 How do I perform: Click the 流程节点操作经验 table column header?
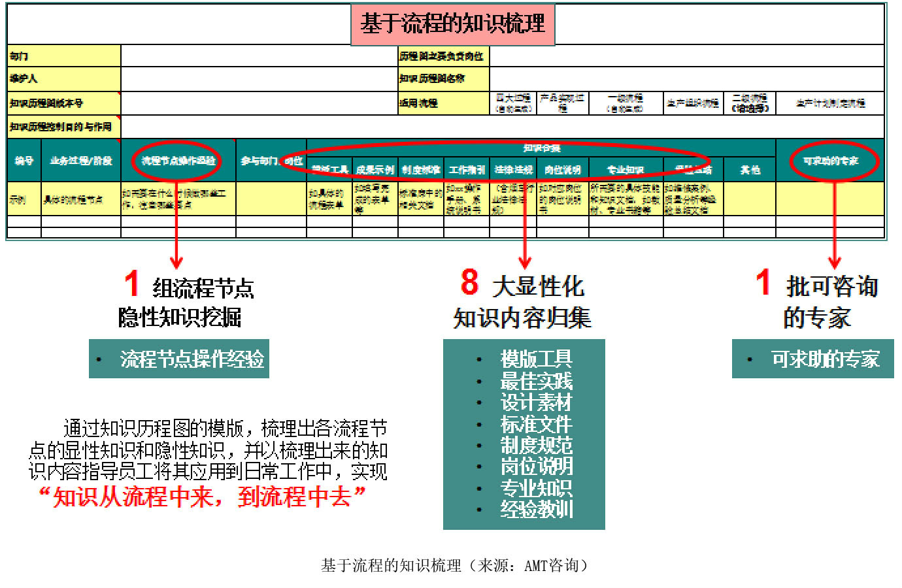[x=178, y=160]
